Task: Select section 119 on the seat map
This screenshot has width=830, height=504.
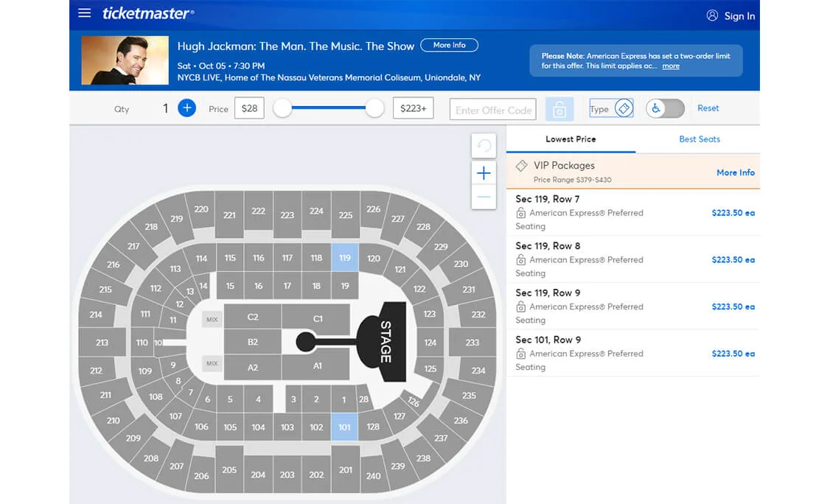Action: [x=345, y=258]
